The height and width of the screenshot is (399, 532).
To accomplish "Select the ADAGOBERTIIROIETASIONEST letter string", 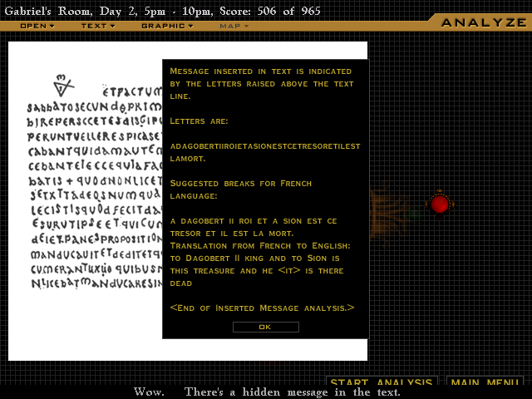I will [265, 152].
